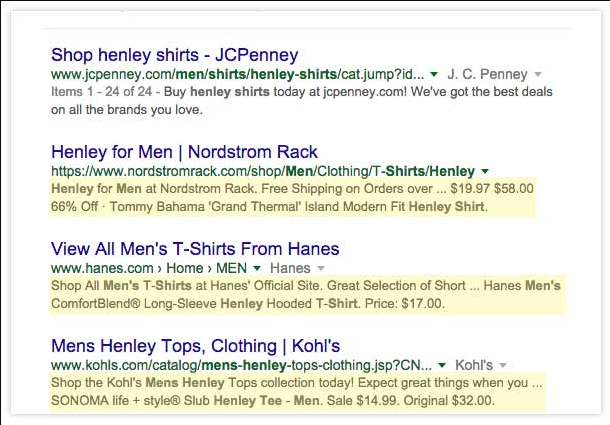Screen dimensions: 610x425
Task: Expand green arrow next to nordstromrack.com URL
Action: pyautogui.click(x=485, y=171)
